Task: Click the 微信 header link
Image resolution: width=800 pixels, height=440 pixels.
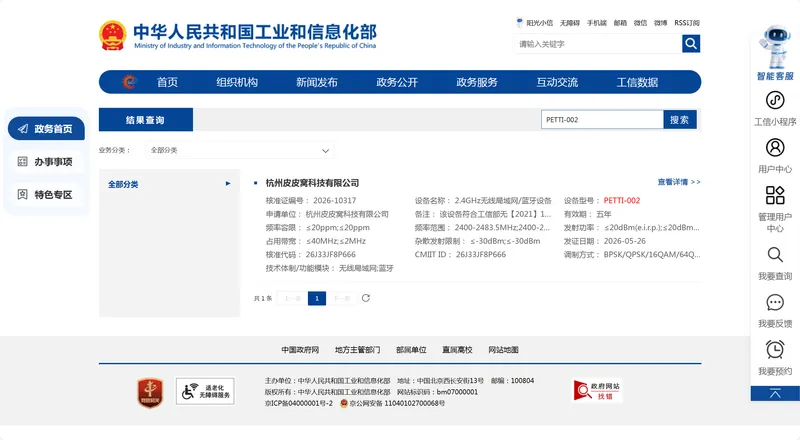Action: pyautogui.click(x=640, y=23)
